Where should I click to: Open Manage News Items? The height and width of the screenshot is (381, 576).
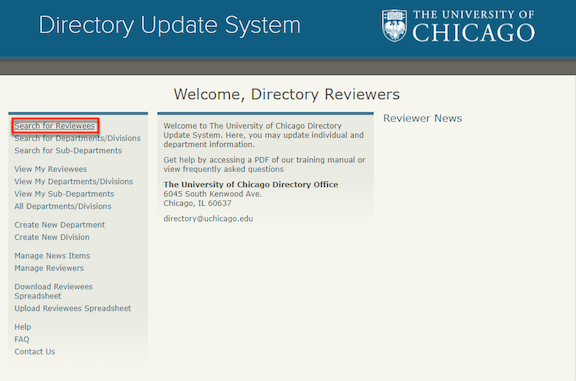coord(52,256)
